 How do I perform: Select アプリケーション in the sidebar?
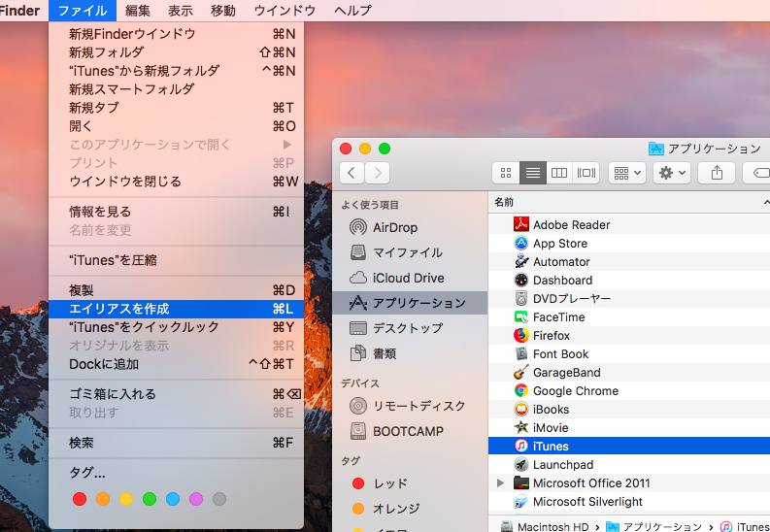pyautogui.click(x=410, y=303)
